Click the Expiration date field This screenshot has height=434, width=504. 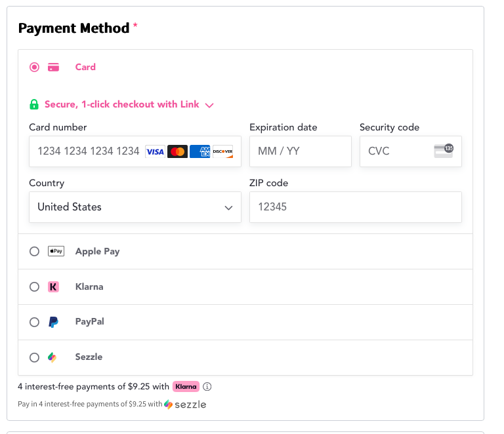[300, 151]
